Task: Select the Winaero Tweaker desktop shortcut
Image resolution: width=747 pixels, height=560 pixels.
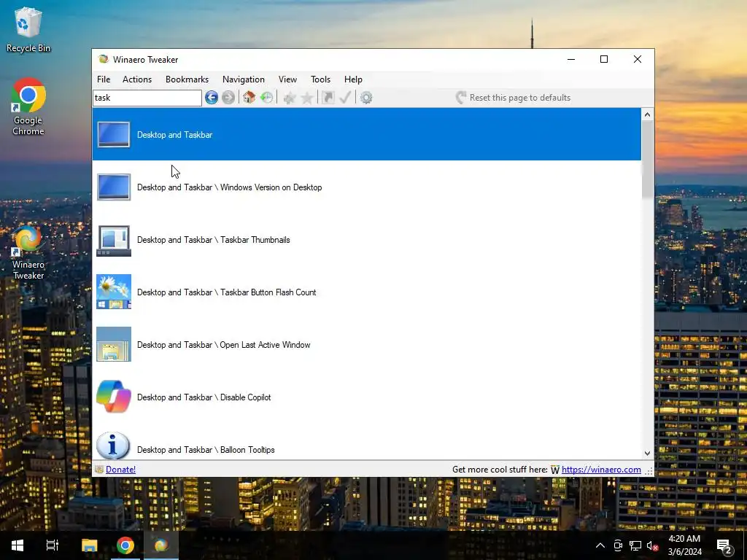Action: click(x=28, y=252)
